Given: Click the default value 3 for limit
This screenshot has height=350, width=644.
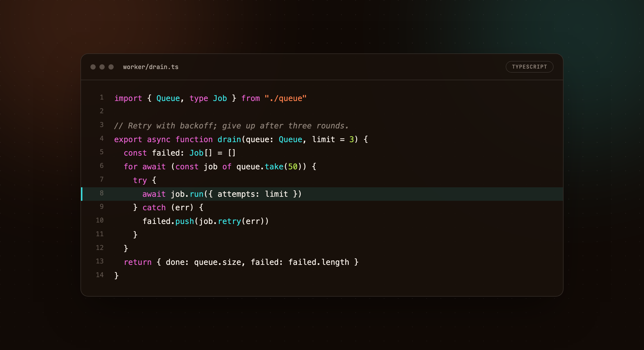Looking at the screenshot, I should tap(352, 139).
